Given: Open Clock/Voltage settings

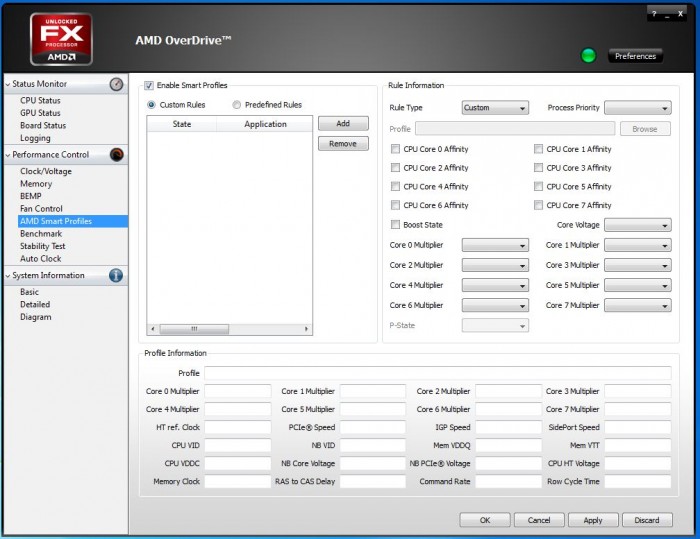Looking at the screenshot, I should coord(46,171).
